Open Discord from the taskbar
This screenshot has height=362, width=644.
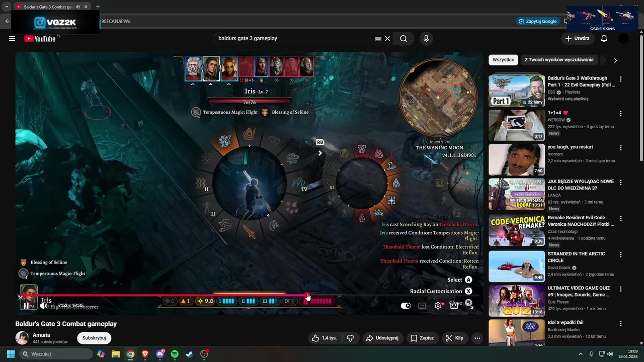(160, 354)
